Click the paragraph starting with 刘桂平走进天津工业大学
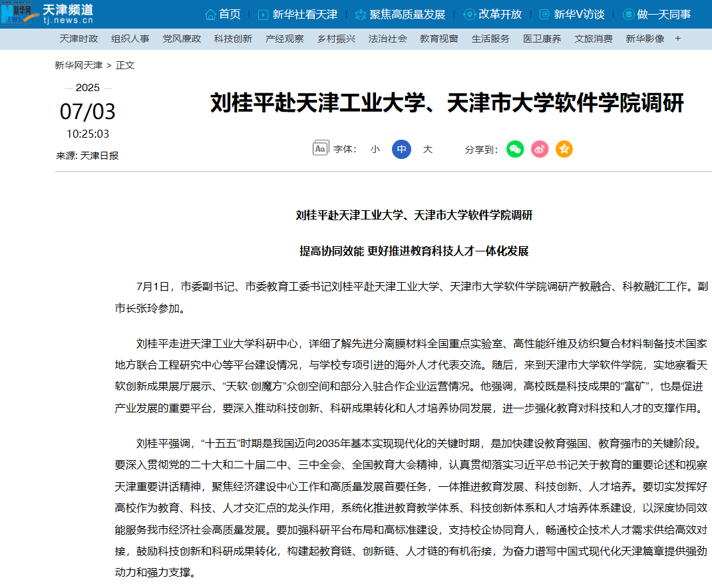 411,376
